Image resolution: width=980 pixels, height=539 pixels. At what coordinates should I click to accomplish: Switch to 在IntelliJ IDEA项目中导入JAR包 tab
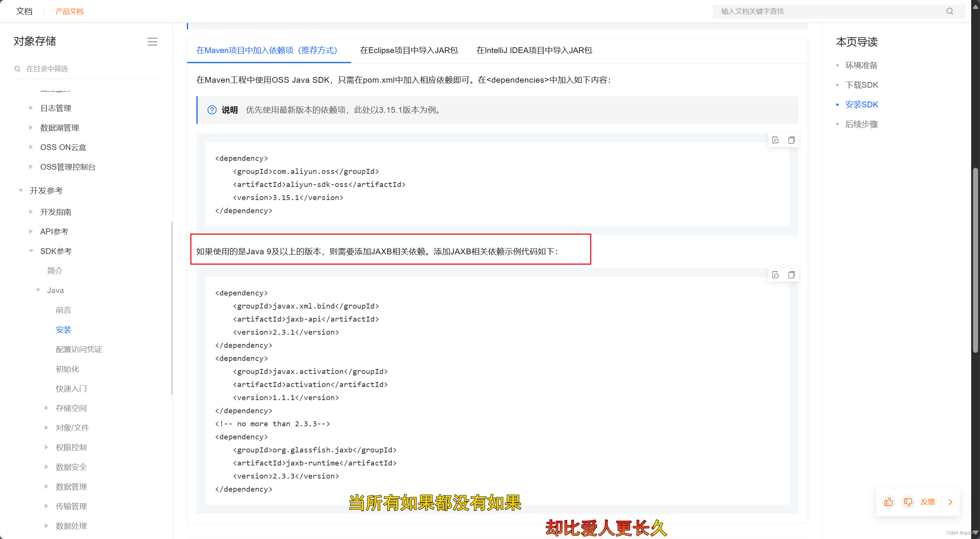click(534, 50)
